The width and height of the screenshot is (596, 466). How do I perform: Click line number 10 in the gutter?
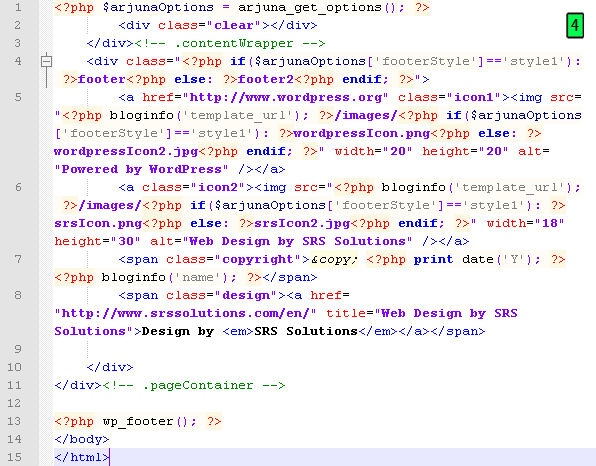14,367
